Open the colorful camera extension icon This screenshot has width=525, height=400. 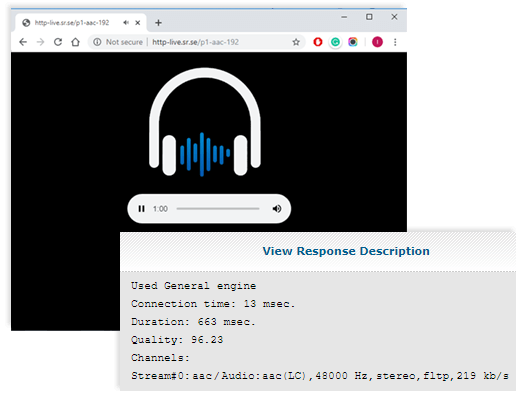coord(353,42)
